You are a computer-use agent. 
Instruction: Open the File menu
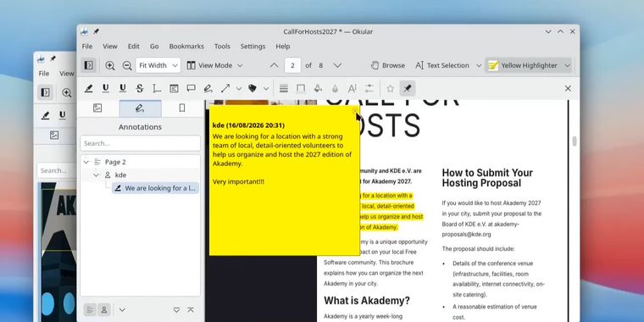[87, 47]
